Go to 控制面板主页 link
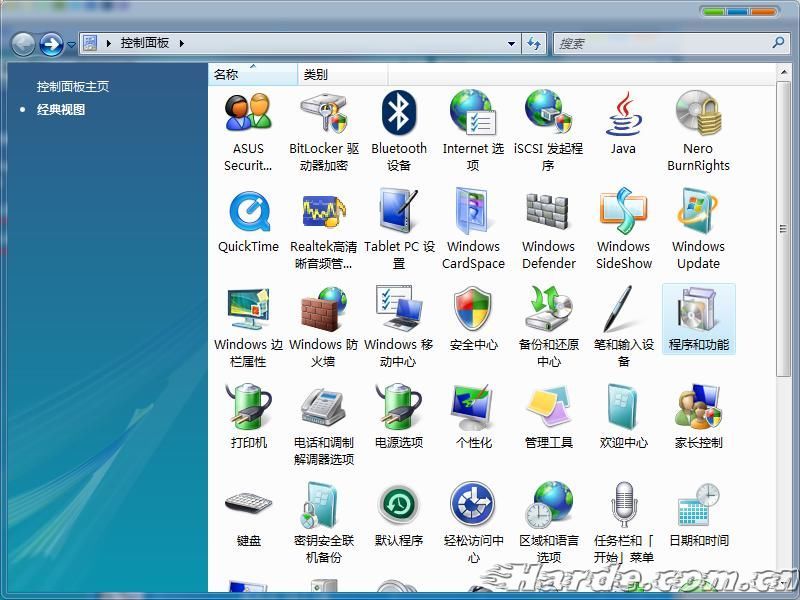 [x=73, y=87]
